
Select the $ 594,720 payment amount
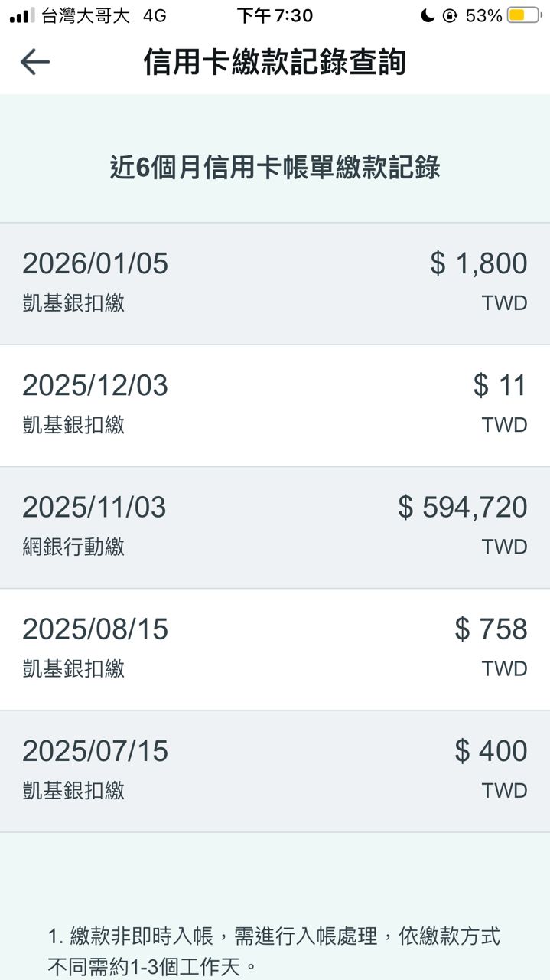[x=462, y=507]
